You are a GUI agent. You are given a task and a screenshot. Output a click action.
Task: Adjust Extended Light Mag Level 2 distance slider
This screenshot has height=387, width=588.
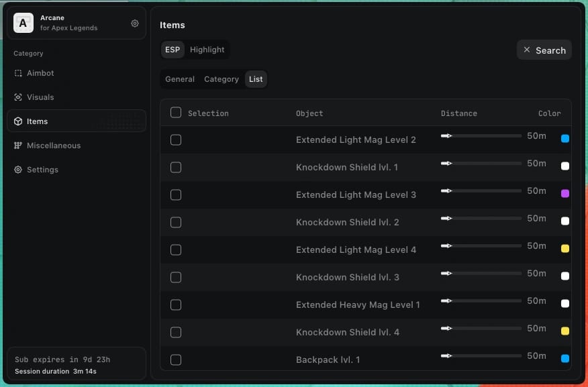click(481, 136)
